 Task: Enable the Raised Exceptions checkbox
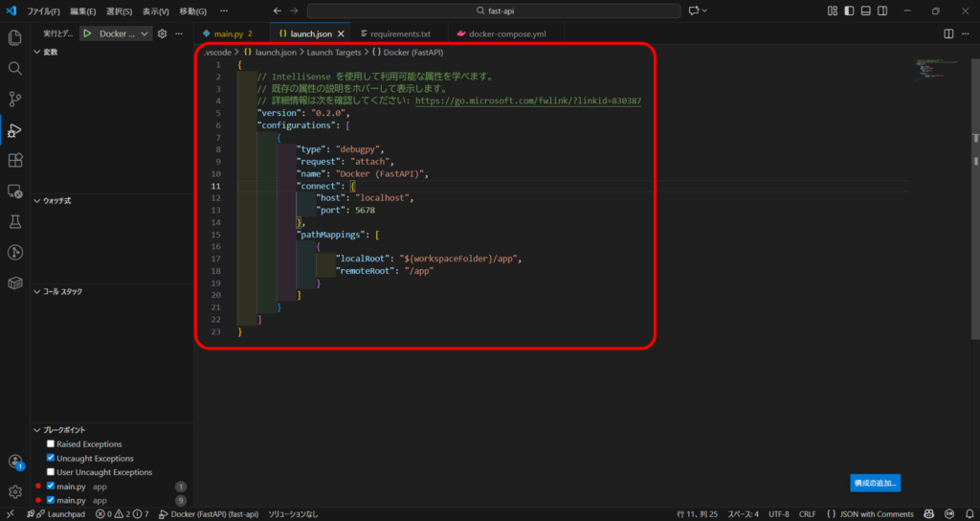point(51,444)
